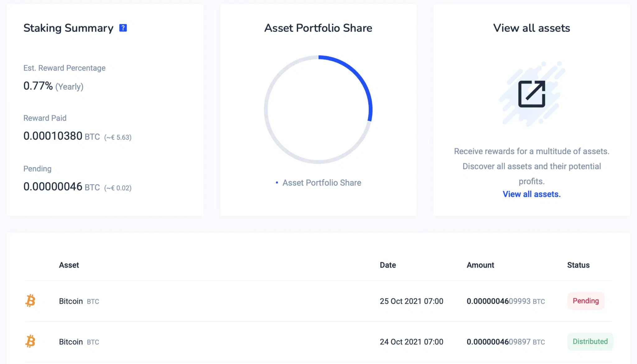The width and height of the screenshot is (637, 364).
Task: Sort the table by Date column
Action: click(388, 265)
